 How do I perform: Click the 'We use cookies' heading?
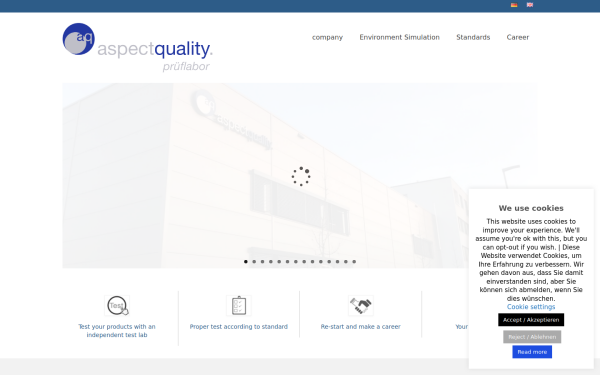531,208
